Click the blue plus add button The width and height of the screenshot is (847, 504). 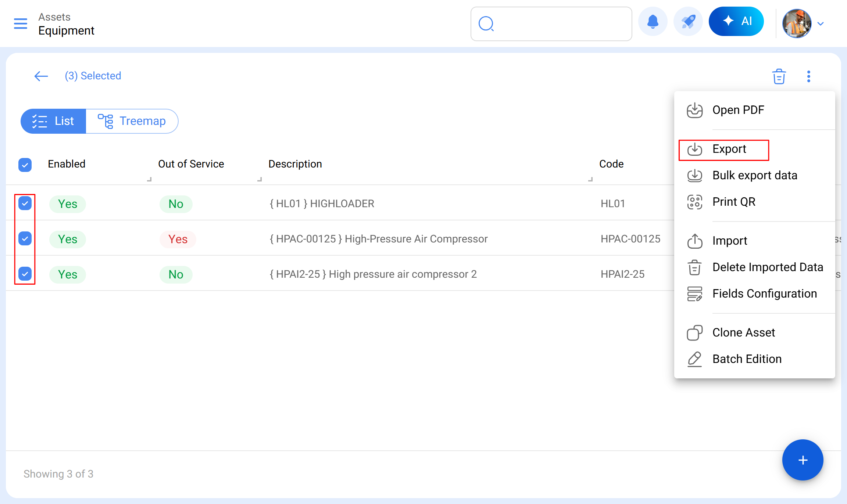coord(803,460)
